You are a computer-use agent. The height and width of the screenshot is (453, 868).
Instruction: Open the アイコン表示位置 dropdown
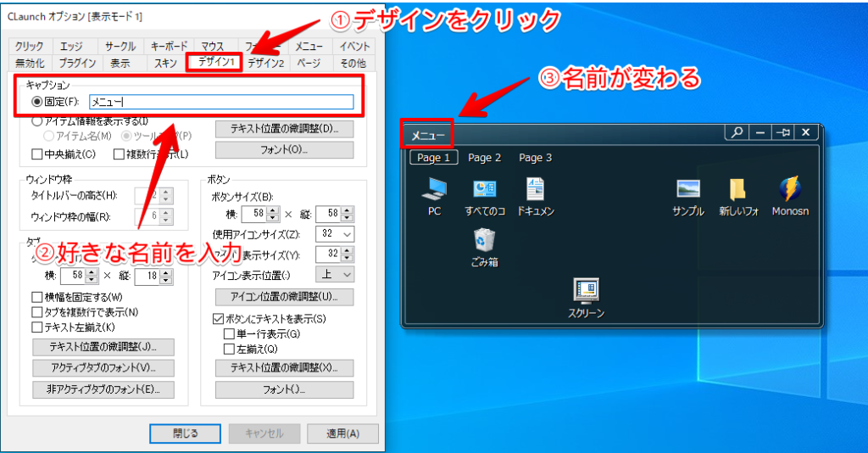[335, 275]
